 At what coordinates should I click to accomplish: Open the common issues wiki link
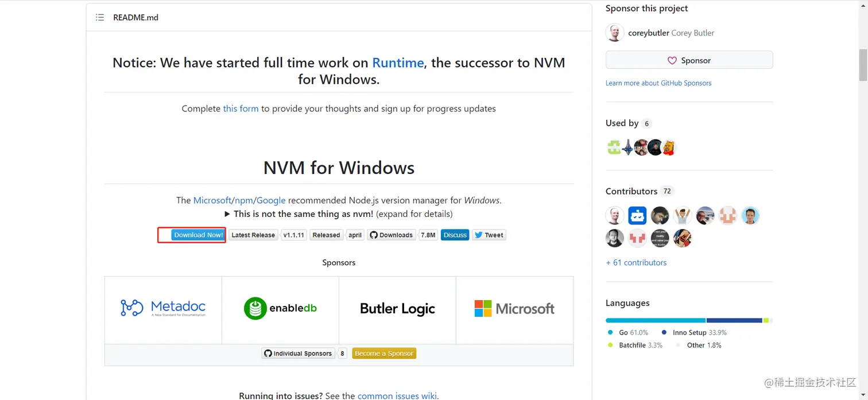click(397, 395)
